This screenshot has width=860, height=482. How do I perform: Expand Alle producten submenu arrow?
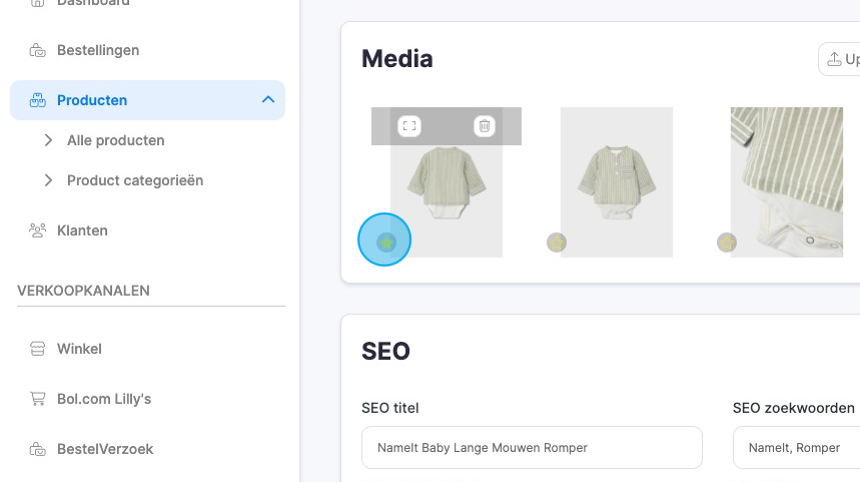coord(48,141)
